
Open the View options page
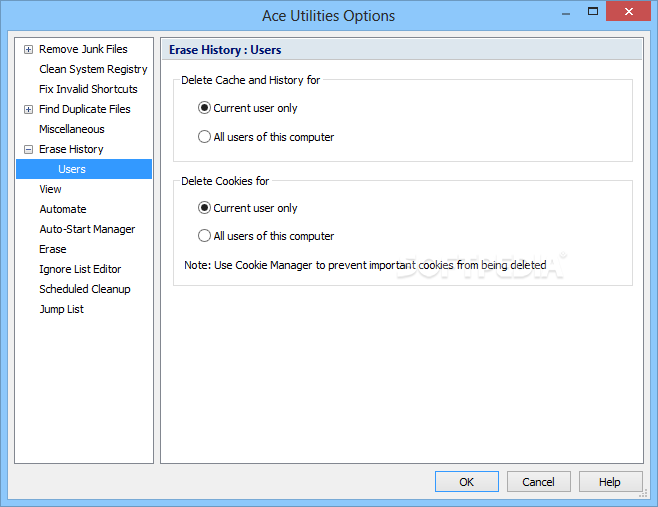50,189
